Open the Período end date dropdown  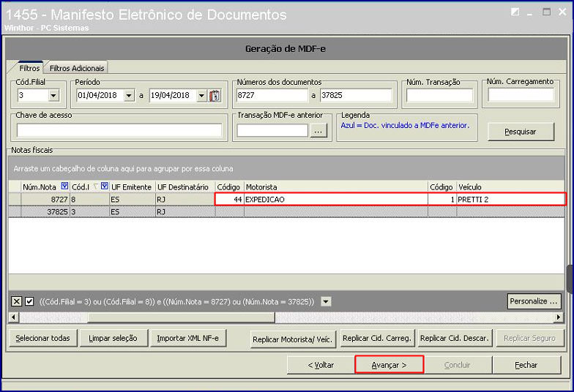click(x=202, y=96)
